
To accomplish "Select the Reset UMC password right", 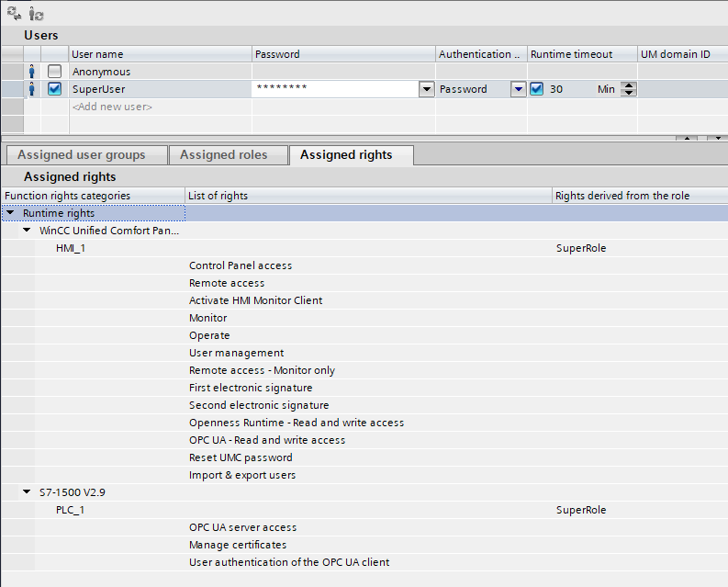I will [x=241, y=457].
